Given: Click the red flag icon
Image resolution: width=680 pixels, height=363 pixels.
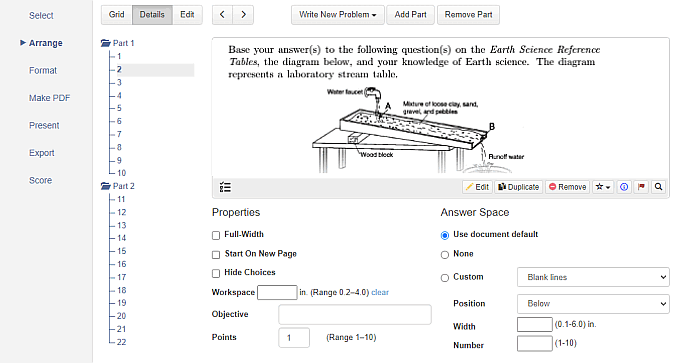Looking at the screenshot, I should click(x=641, y=187).
